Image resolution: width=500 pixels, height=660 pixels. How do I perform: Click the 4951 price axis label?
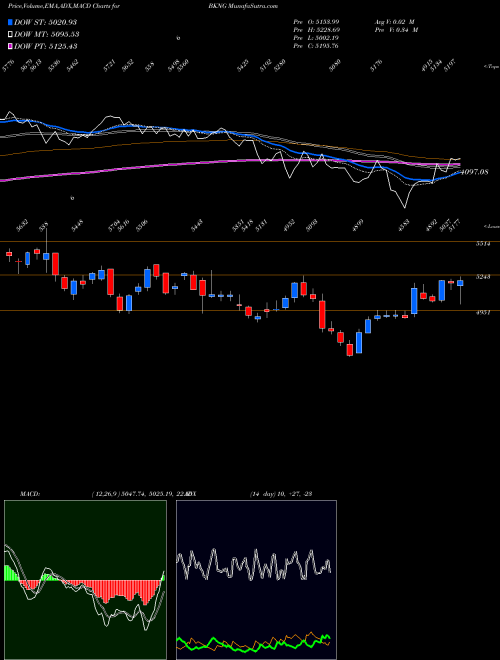click(483, 313)
